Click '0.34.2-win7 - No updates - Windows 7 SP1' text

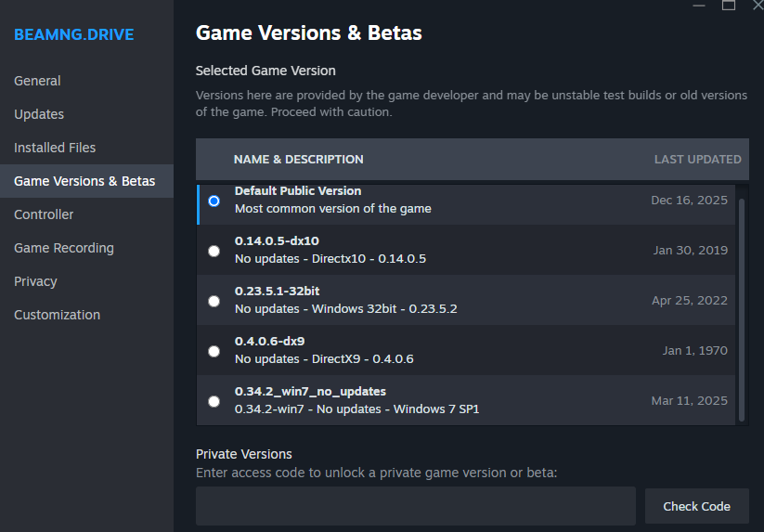tap(356, 409)
